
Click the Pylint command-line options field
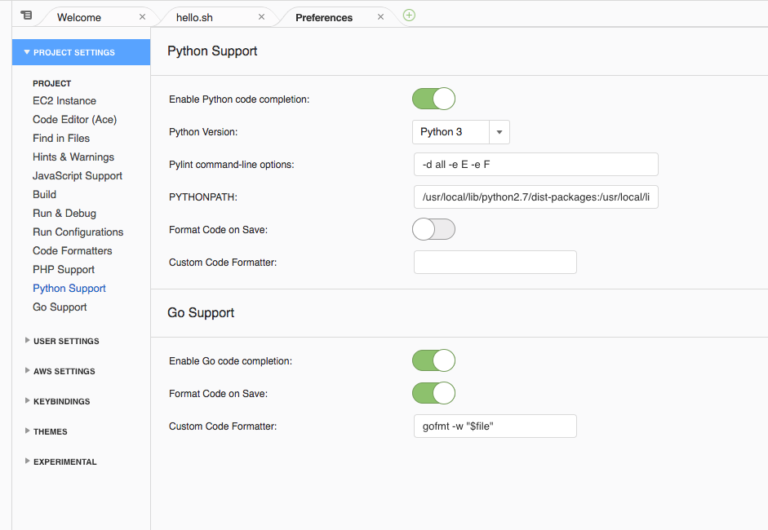click(535, 164)
